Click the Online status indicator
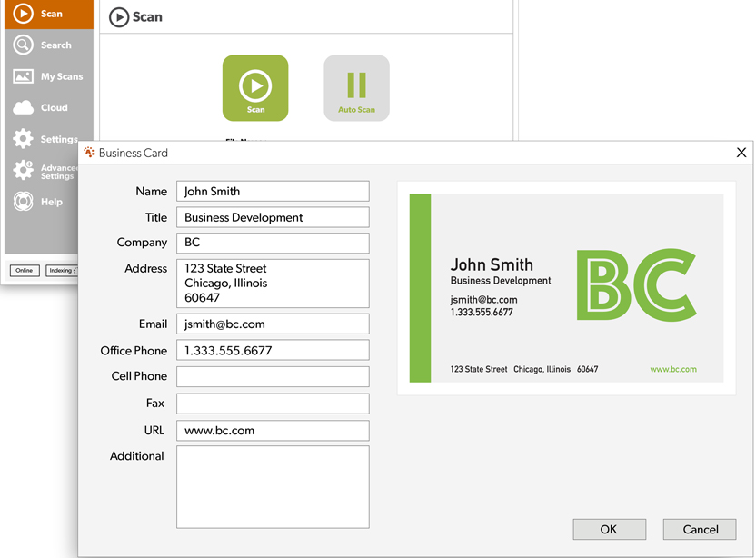Screen dimensions: 756x558 pyautogui.click(x=25, y=270)
